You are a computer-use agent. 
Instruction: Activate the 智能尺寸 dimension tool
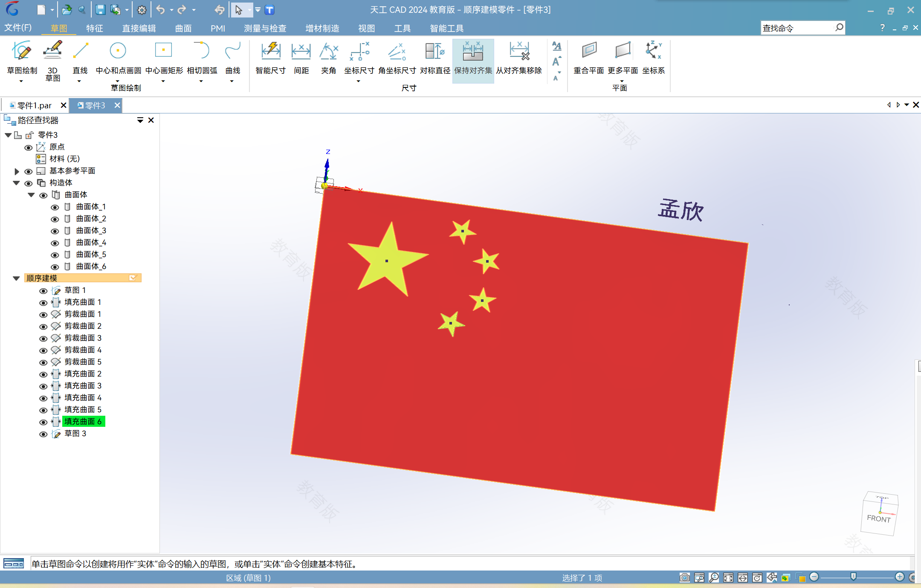[x=270, y=58]
